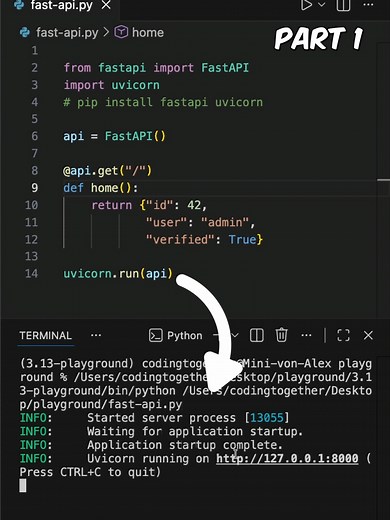Screen dimensions: 390x520
Task: Click the terminal cursor input block
Action: pyautogui.click(x=23, y=486)
